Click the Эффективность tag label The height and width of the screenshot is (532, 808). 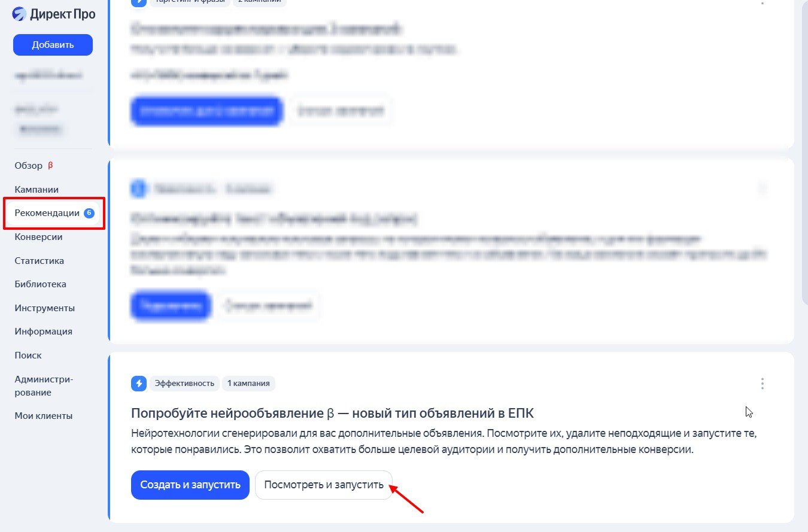(184, 383)
